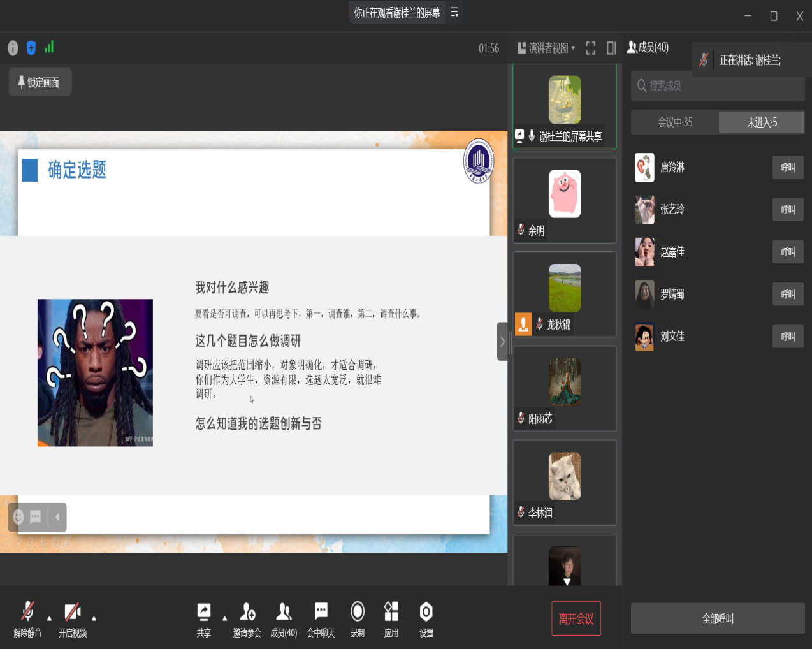Open the meeting info icon

pyautogui.click(x=13, y=48)
